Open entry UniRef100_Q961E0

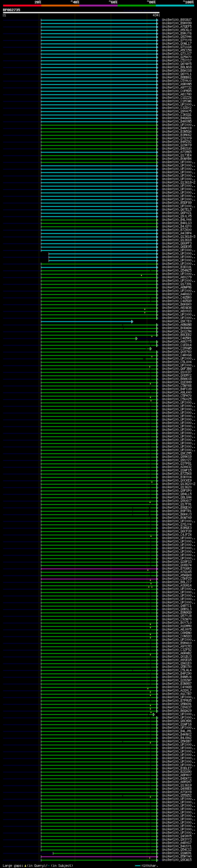[x=177, y=664]
